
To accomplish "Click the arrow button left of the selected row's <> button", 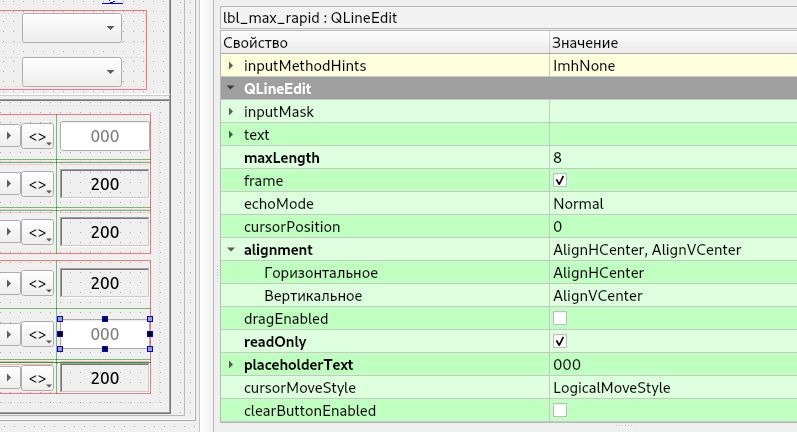I will pyautogui.click(x=9, y=334).
